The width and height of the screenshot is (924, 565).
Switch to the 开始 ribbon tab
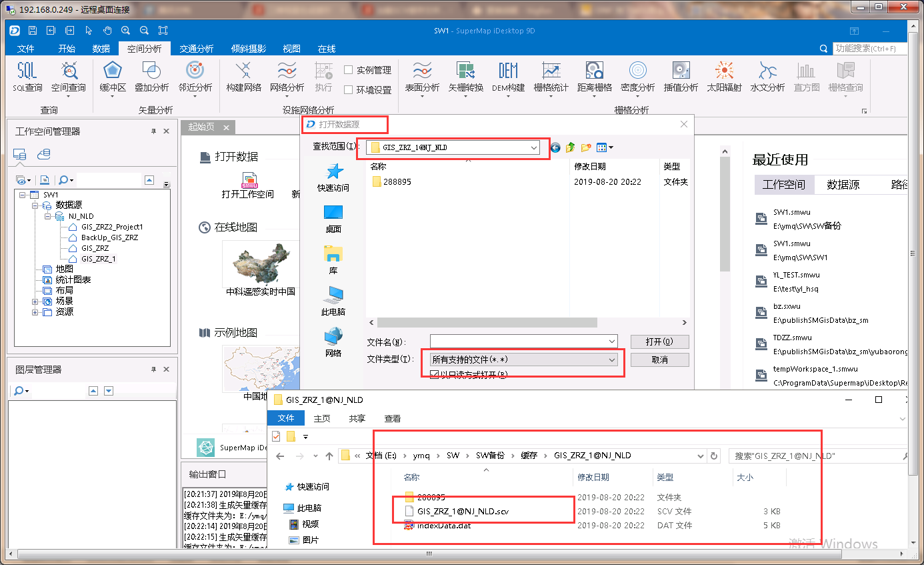(67, 49)
